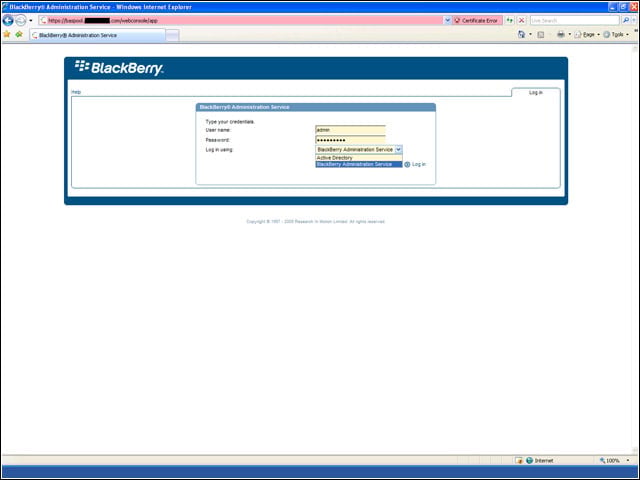The width and height of the screenshot is (640, 480).
Task: Click the User name field containing admin
Action: coord(350,130)
